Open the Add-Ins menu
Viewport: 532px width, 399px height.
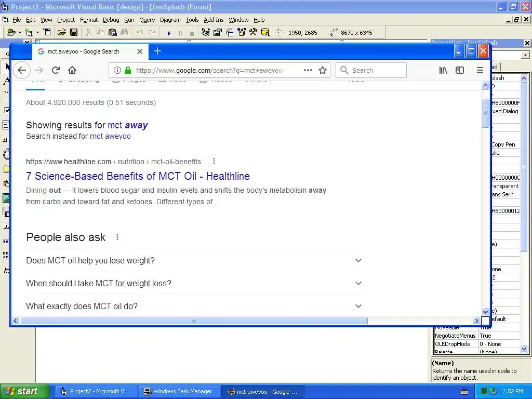(214, 20)
